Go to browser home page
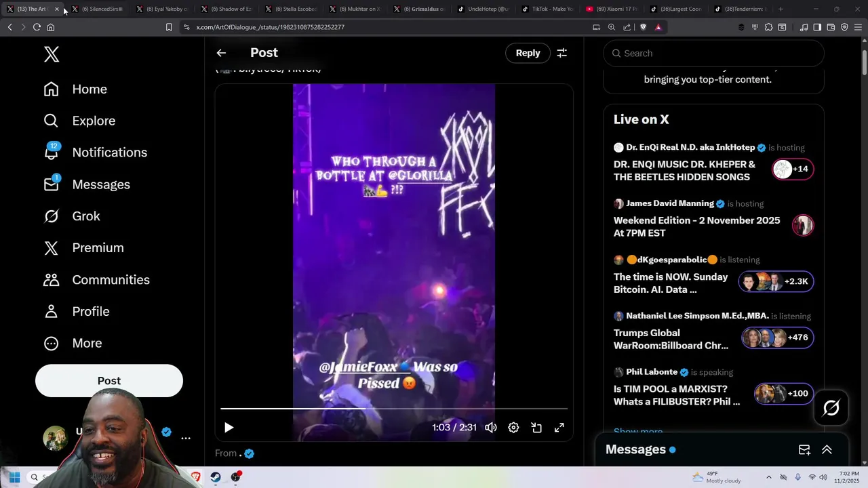This screenshot has width=868, height=488. point(50,27)
